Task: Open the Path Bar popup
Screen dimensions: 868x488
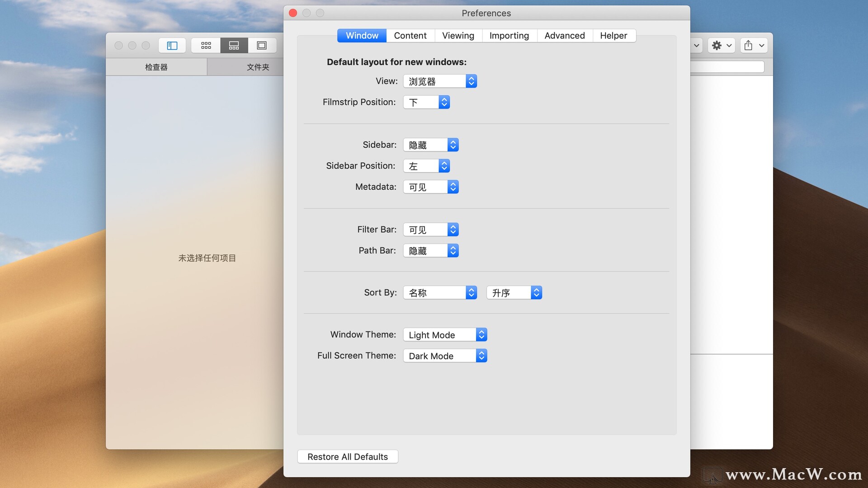Action: click(431, 251)
